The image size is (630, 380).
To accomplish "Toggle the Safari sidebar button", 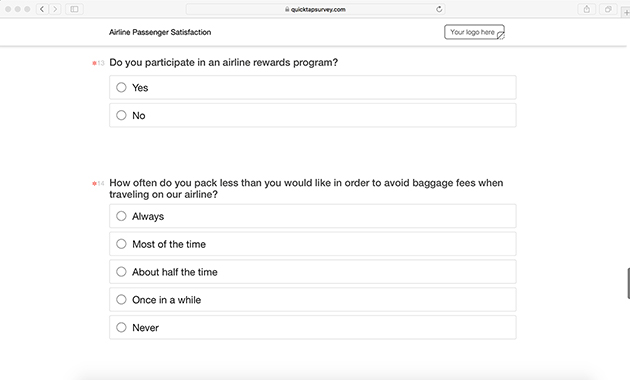I will tap(74, 9).
